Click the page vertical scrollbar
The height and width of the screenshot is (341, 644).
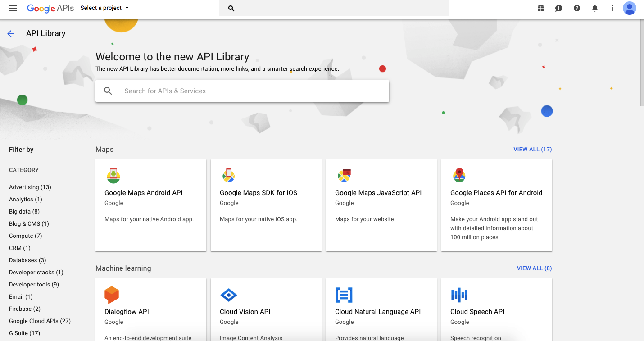(642, 63)
